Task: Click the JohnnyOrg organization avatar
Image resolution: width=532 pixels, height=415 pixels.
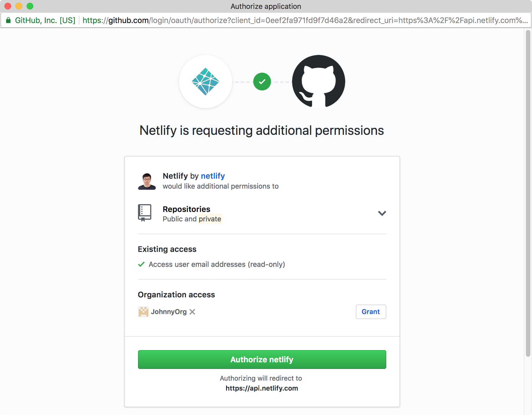Action: pyautogui.click(x=143, y=312)
